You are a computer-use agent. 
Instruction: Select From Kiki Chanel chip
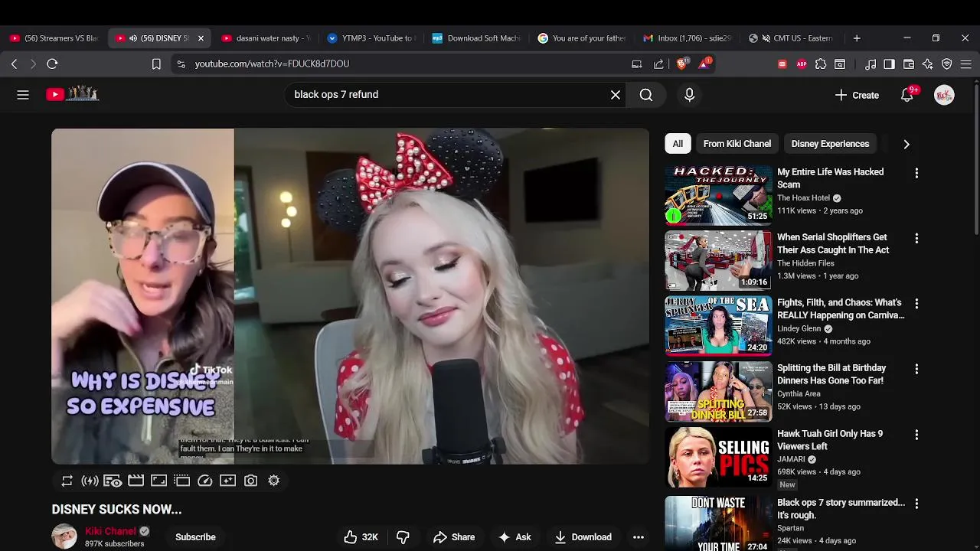click(737, 144)
